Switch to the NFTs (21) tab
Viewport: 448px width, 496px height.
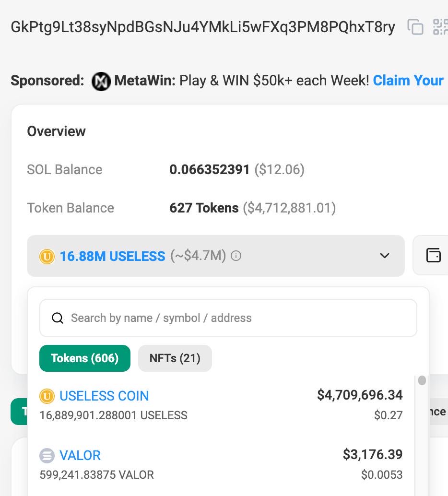[175, 358]
